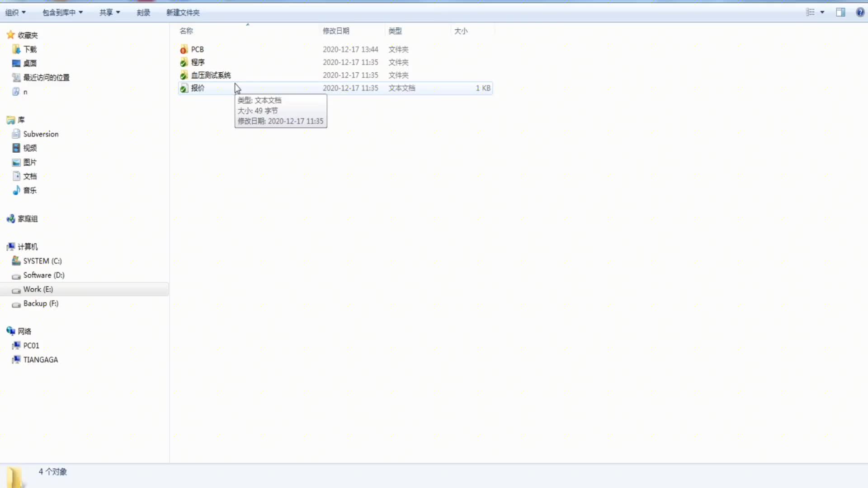The width and height of the screenshot is (868, 488).
Task: Open the 共享 dropdown menu
Action: [109, 12]
